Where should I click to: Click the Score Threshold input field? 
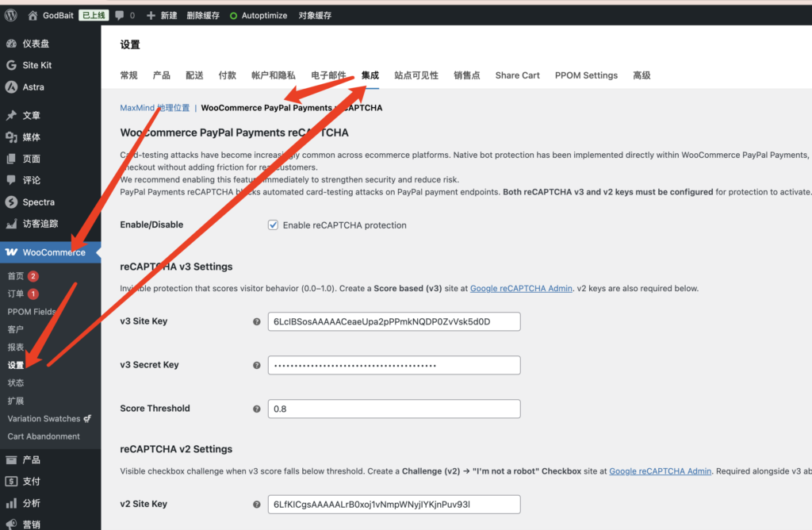[x=394, y=409]
